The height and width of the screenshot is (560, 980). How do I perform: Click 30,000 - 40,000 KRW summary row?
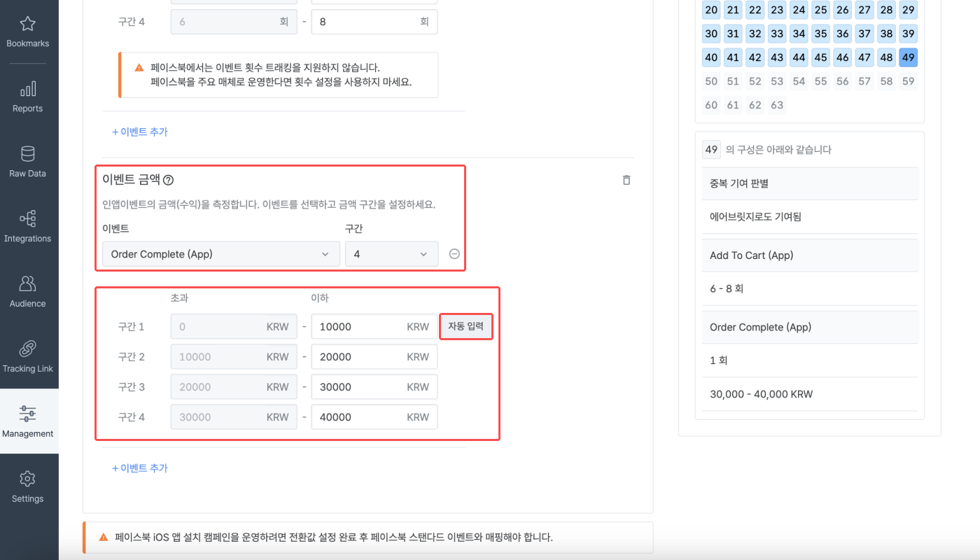coord(810,394)
